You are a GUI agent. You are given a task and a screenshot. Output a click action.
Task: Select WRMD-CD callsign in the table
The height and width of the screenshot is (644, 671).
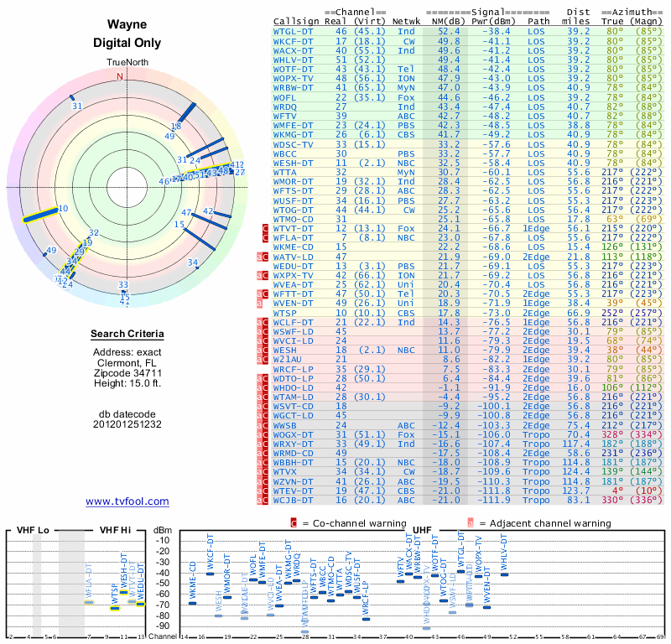pyautogui.click(x=293, y=453)
